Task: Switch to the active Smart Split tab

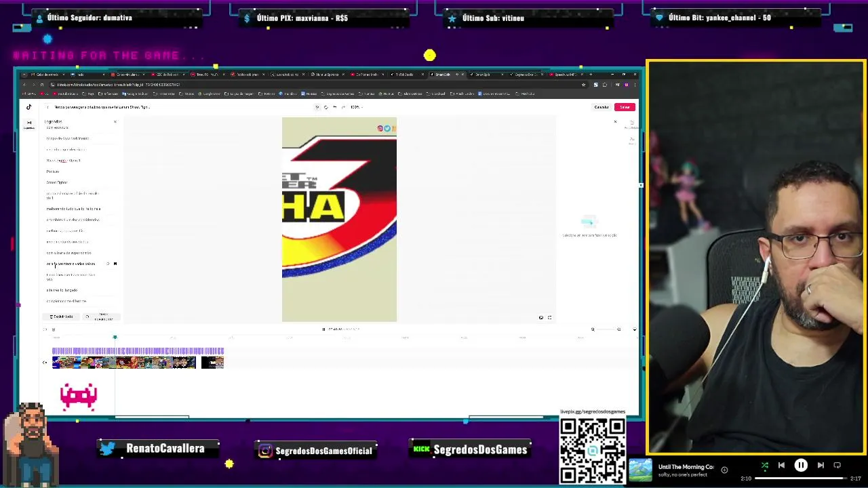Action: (448, 75)
